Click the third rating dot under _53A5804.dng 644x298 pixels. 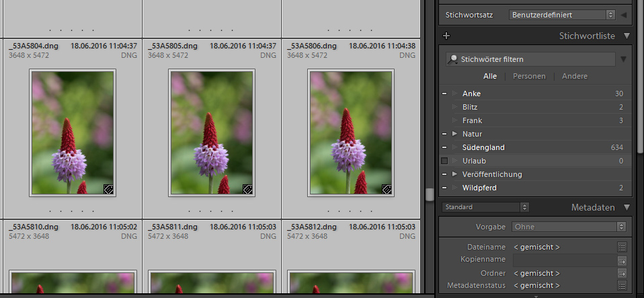[71, 212]
